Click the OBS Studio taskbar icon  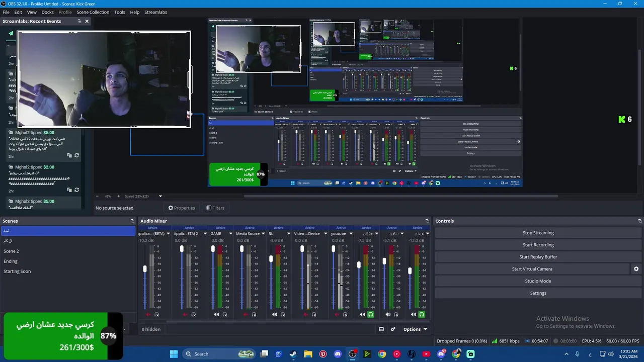353,354
